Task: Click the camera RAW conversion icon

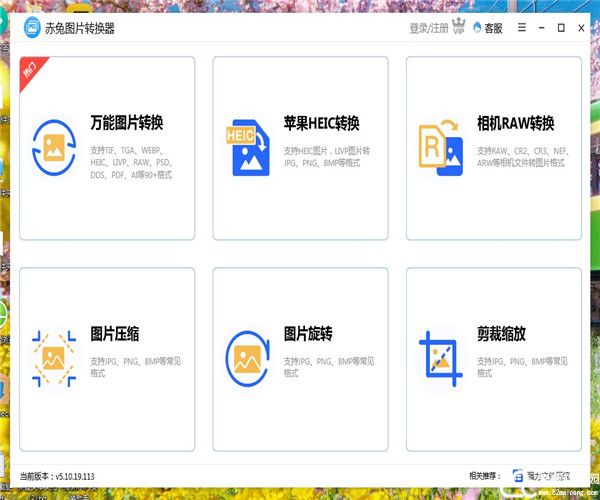Action: (x=441, y=147)
